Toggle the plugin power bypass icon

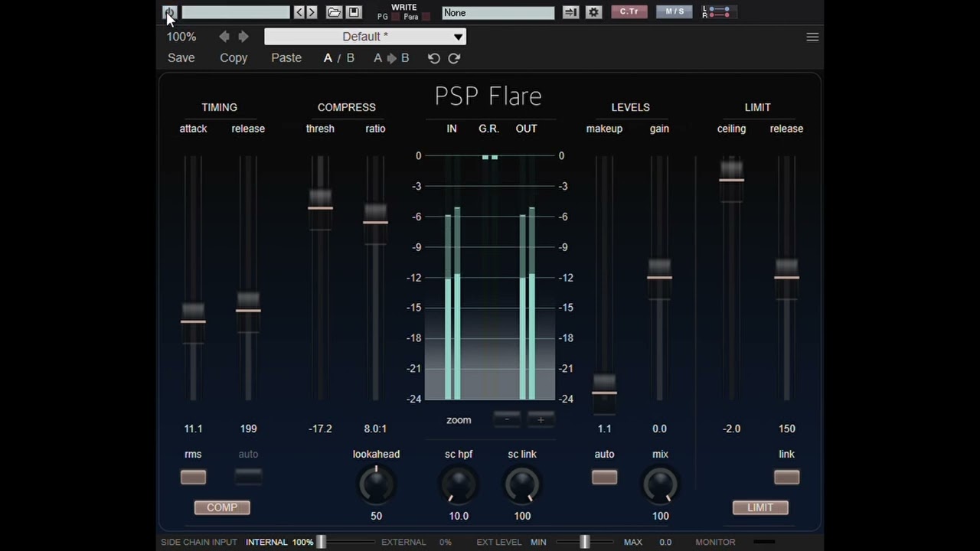tap(170, 12)
